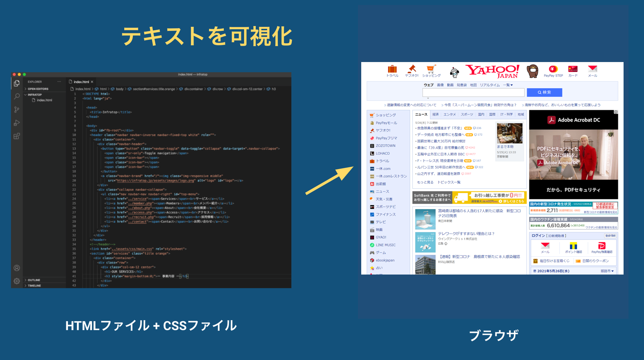
Task: Open the 一覧 search category dropdown
Action: pyautogui.click(x=507, y=85)
